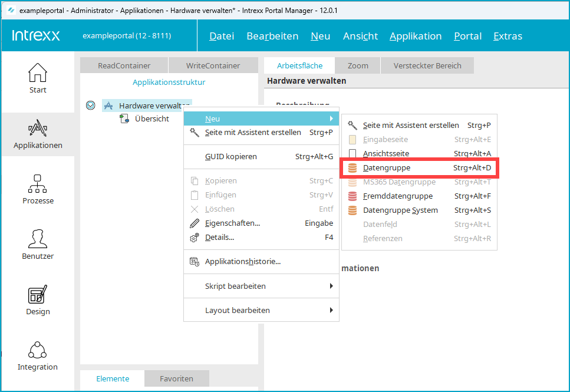Open the Integration module icon
570x392 pixels.
point(38,350)
